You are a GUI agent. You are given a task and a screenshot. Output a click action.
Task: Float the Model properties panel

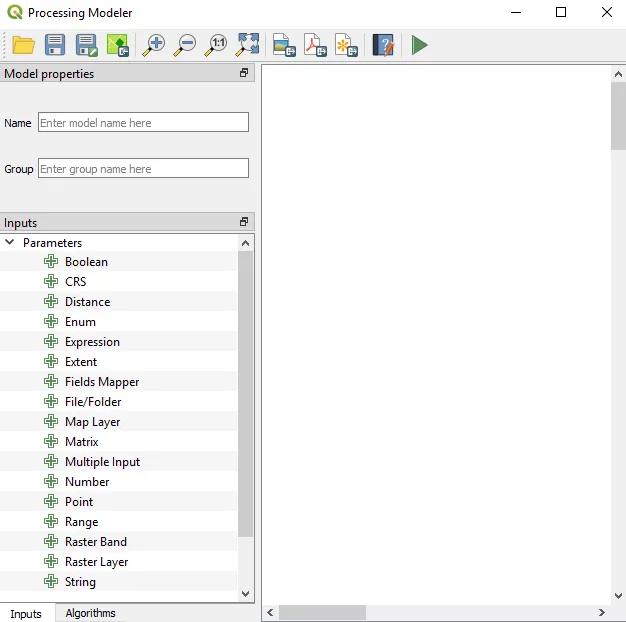point(244,73)
